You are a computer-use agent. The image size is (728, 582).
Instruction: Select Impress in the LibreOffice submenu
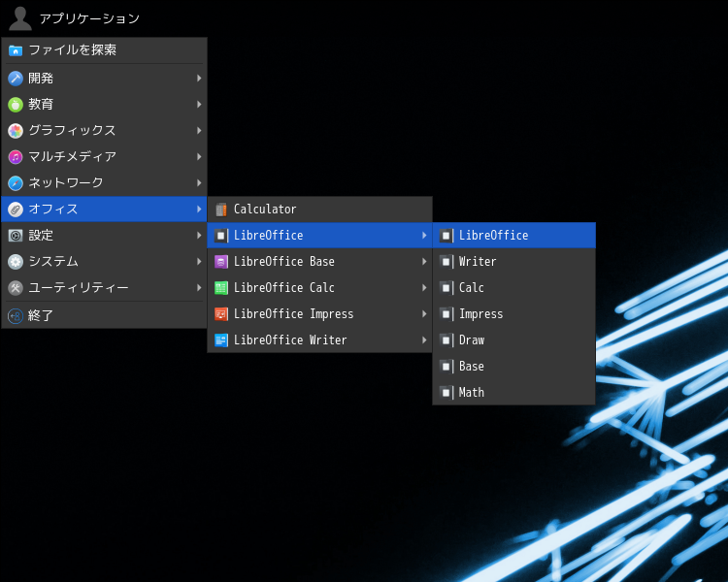point(513,314)
